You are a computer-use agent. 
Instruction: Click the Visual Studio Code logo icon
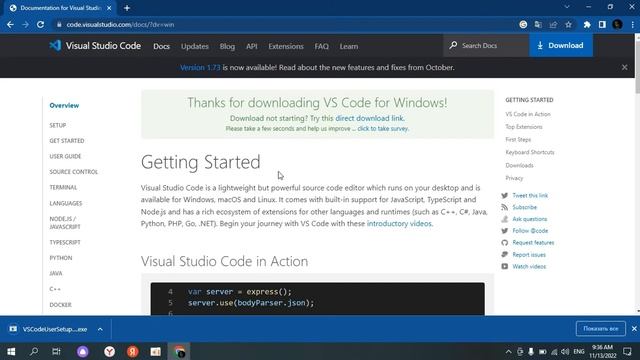55,45
